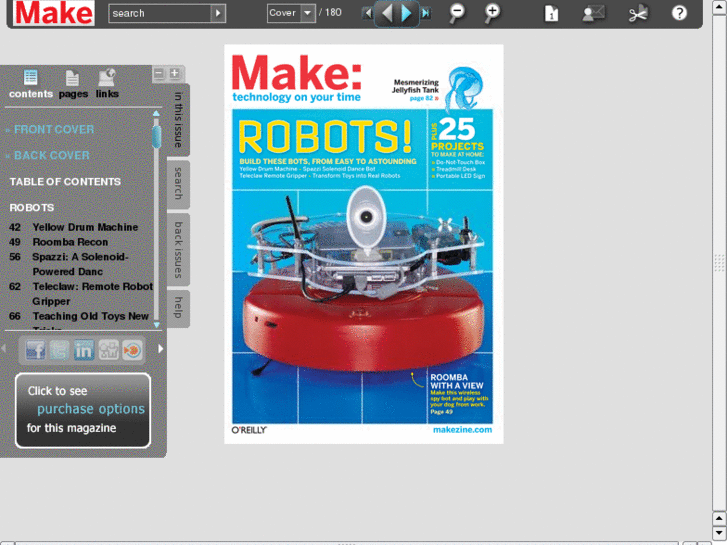
Task: Share on LinkedIn
Action: [84, 350]
